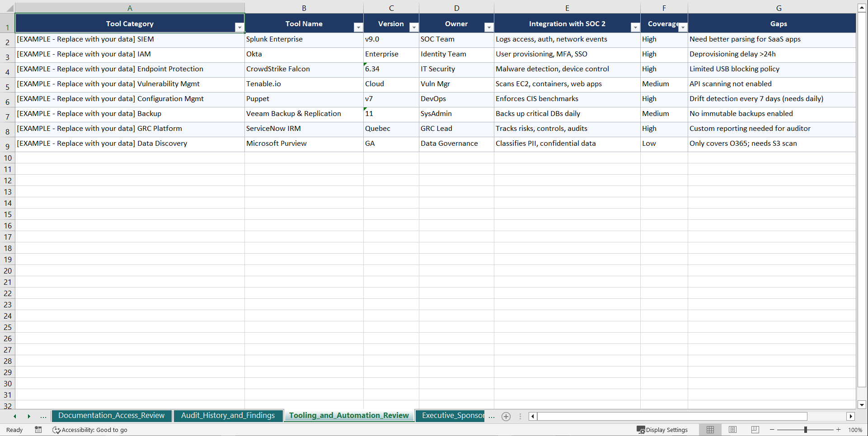
Task: Show hidden sheets via the ellipsis button
Action: [492, 416]
